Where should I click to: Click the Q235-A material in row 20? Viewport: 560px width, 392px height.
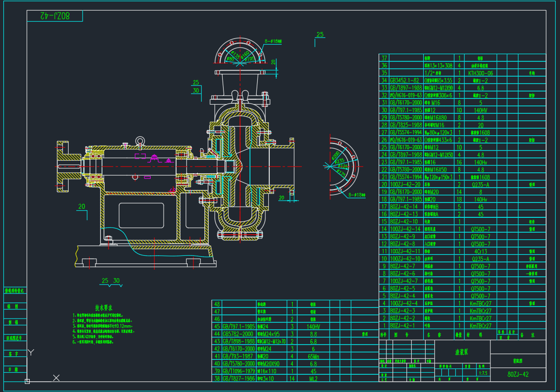[480, 184]
